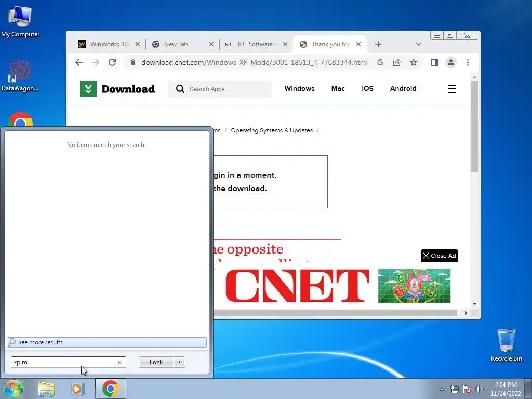
Task: Open CNET hamburger menu
Action: pos(451,89)
